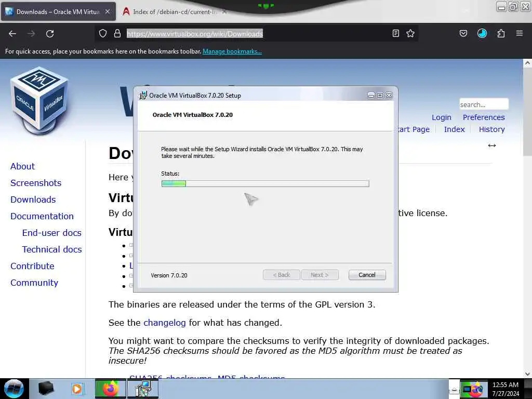Open the extensions puzzle icon

click(501, 33)
